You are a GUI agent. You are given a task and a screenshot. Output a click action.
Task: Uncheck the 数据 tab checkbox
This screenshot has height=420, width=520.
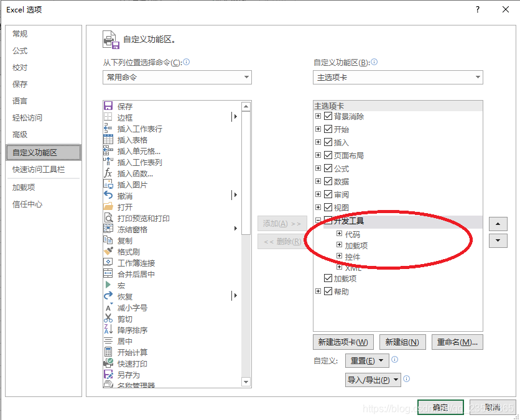coord(328,181)
